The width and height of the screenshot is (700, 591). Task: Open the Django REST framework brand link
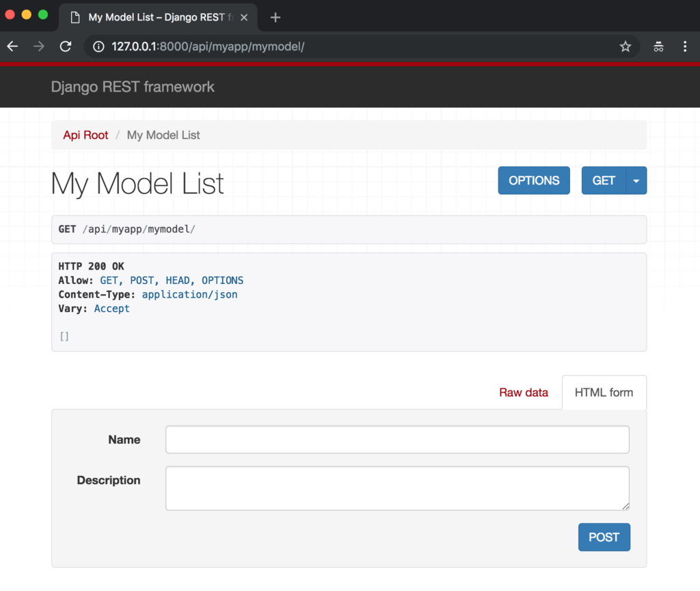pos(133,87)
